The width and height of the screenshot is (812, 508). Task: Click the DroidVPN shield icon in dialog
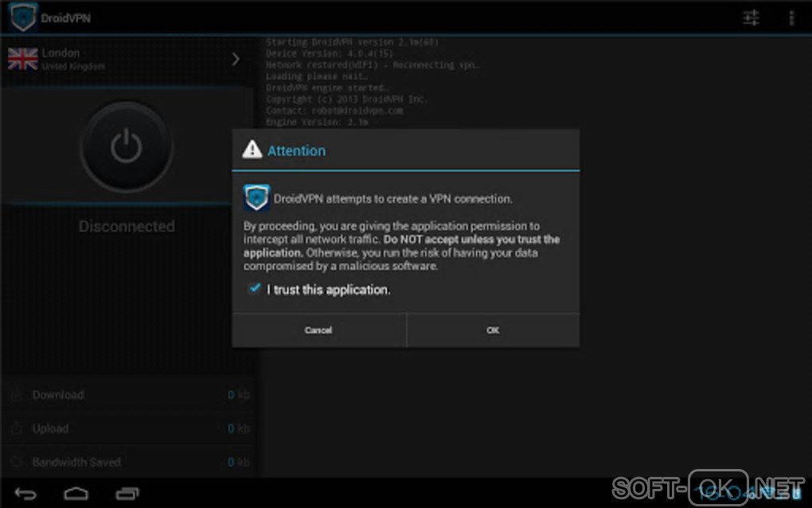pyautogui.click(x=256, y=197)
